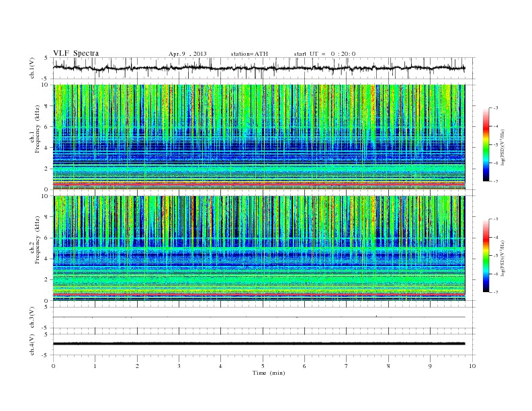Click the ch.4(V) thick black trace
This screenshot has width=532, height=411.
(259, 344)
